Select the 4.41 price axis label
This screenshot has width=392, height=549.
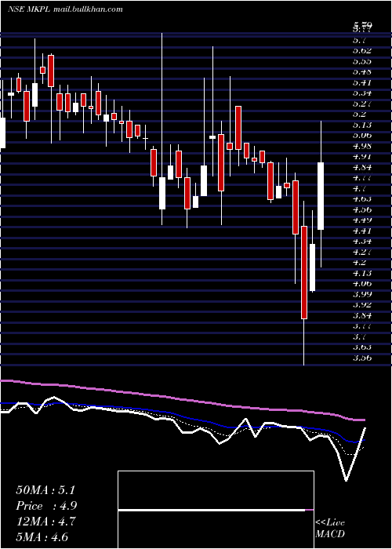coord(362,231)
